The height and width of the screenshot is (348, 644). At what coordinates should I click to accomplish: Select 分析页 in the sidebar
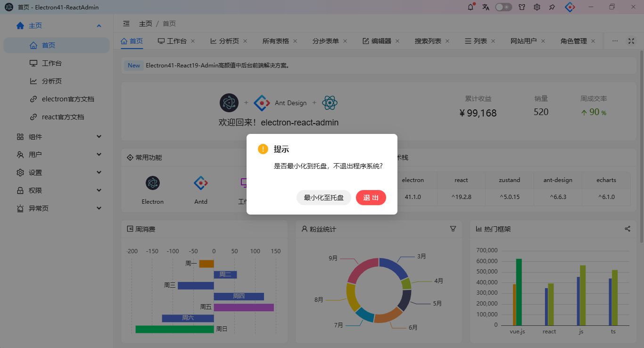click(x=57, y=81)
